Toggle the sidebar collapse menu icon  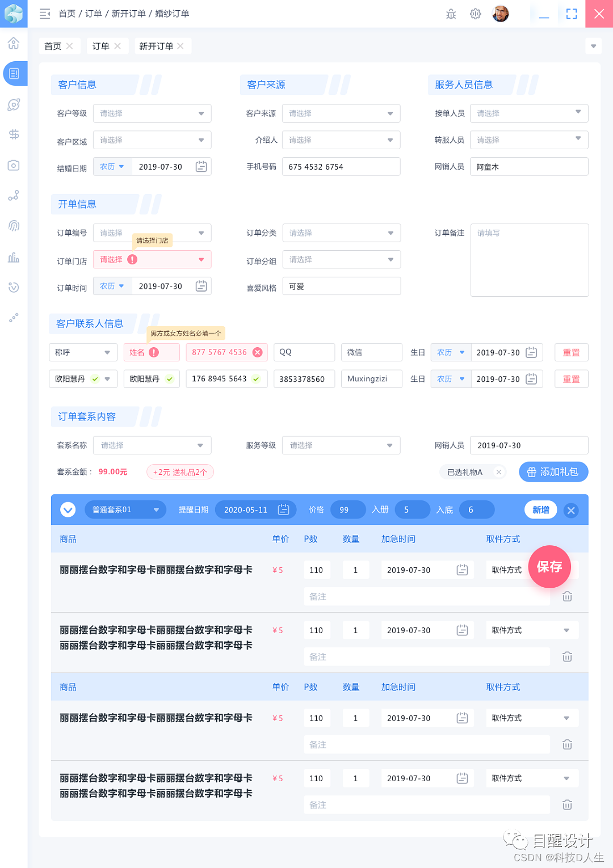click(45, 14)
